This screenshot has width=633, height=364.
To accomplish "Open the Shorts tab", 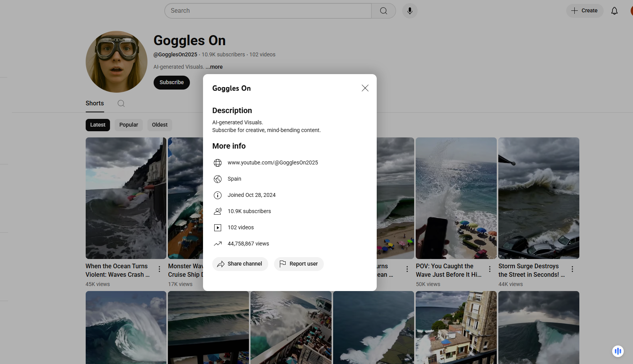I will 95,103.
